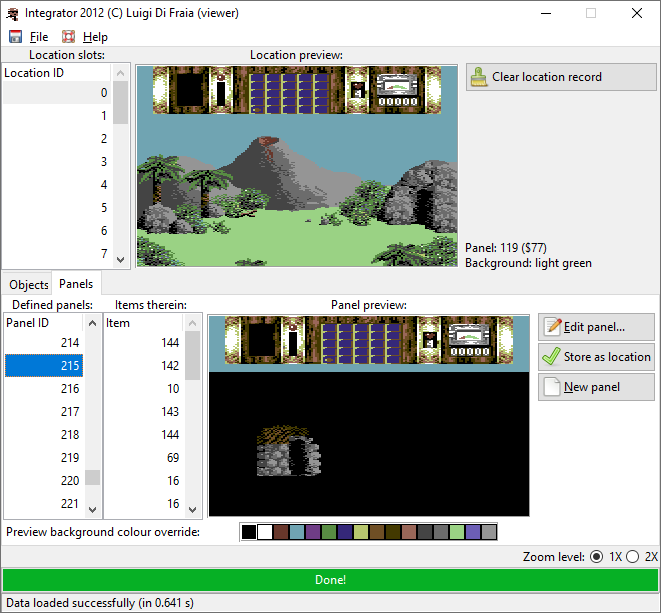Screen dimensions: 661x613
Task: Select the 2X zoom level radio button
Action: tap(632, 557)
